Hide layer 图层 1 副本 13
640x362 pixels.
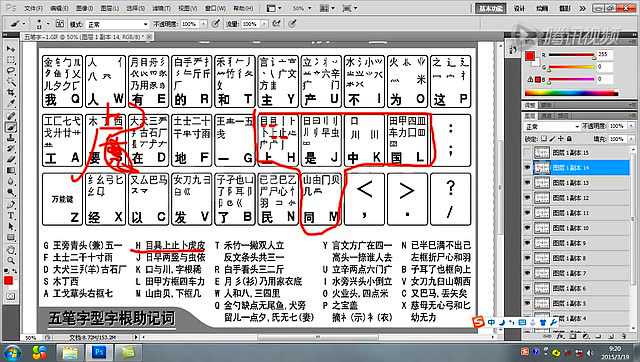(x=527, y=183)
